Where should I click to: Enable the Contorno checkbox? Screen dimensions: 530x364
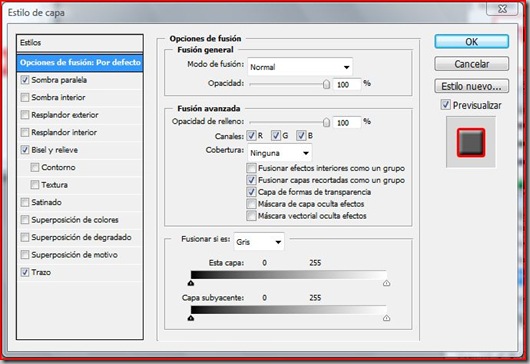[34, 167]
